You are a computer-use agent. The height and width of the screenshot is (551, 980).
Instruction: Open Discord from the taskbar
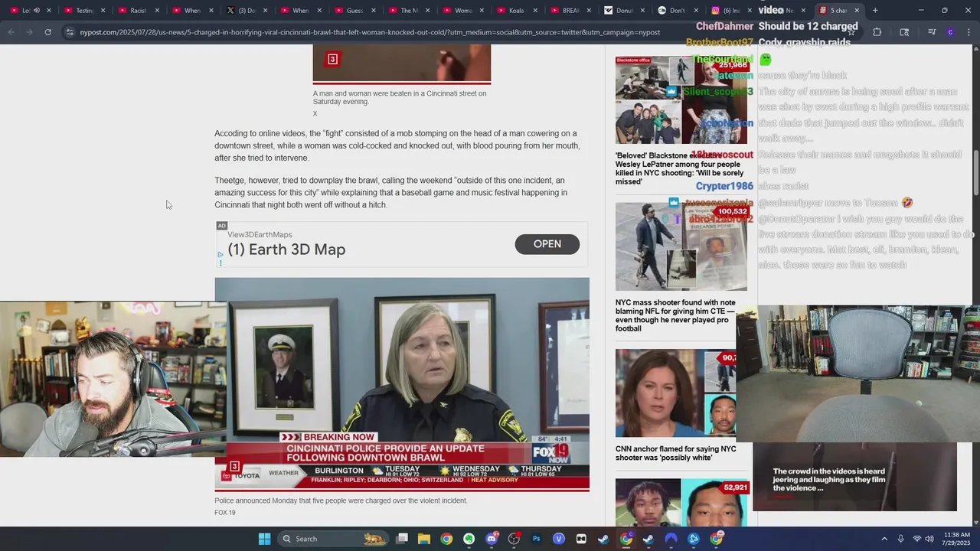pyautogui.click(x=492, y=539)
